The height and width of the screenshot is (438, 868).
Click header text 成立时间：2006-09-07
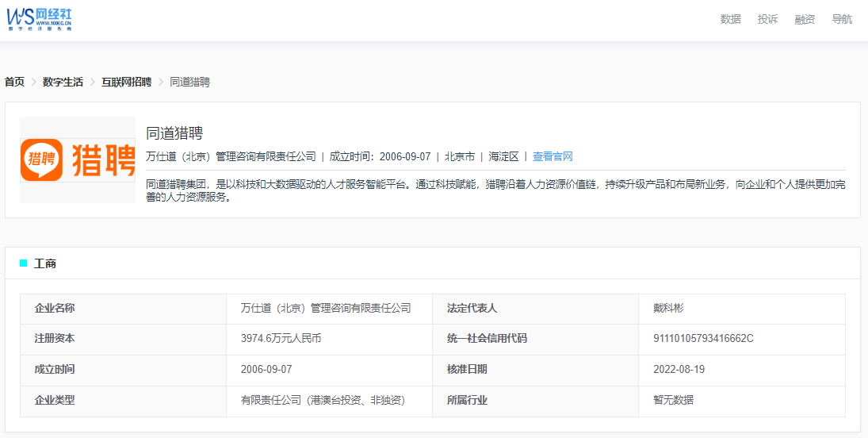pos(380,156)
